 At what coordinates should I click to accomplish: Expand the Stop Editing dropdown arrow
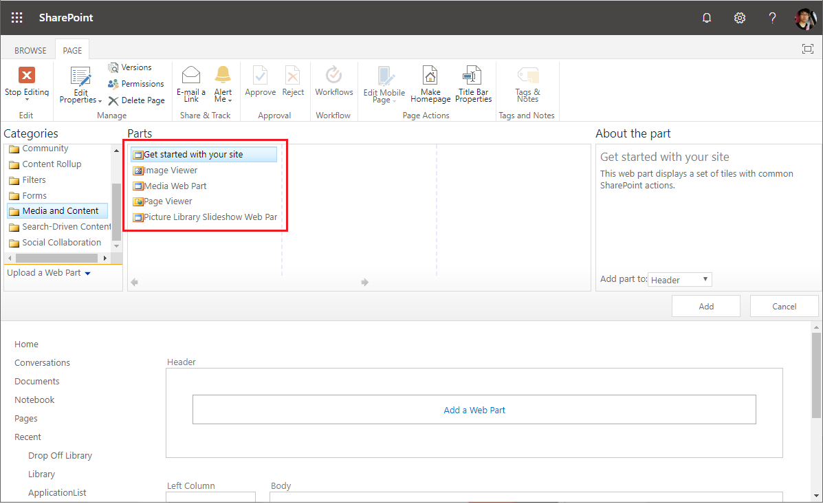pyautogui.click(x=27, y=99)
